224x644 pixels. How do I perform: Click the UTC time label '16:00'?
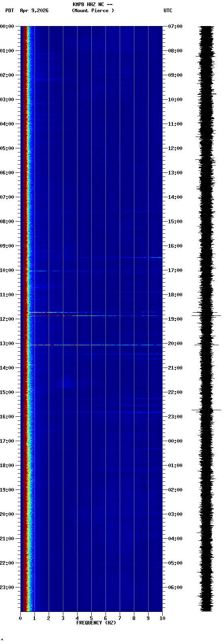tap(175, 246)
